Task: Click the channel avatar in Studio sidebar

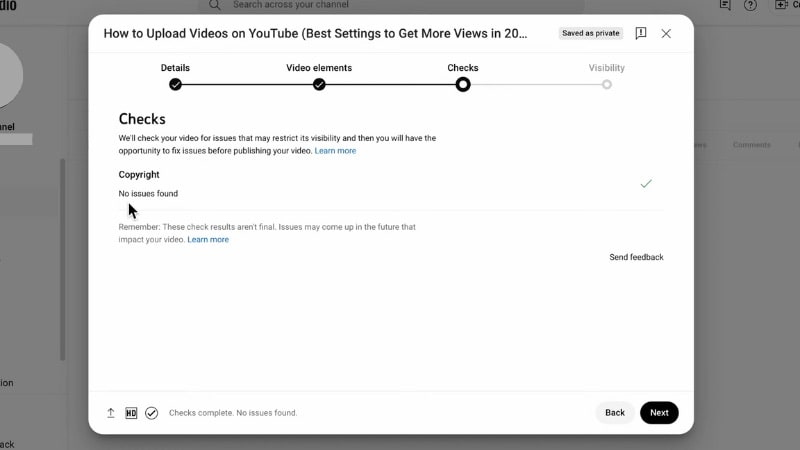Action: coord(10,76)
